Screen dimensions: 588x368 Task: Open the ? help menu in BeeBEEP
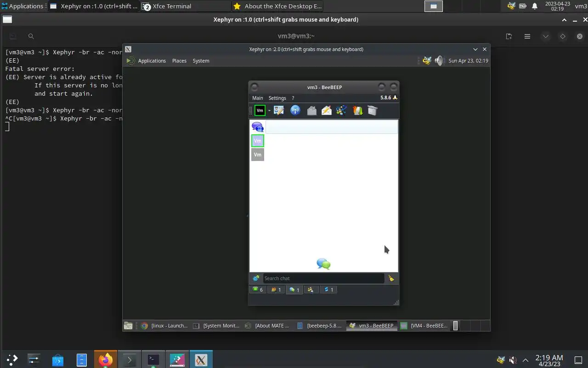293,98
